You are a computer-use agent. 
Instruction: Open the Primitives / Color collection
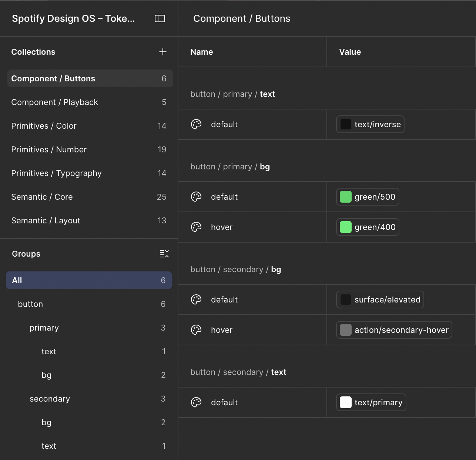point(90,126)
